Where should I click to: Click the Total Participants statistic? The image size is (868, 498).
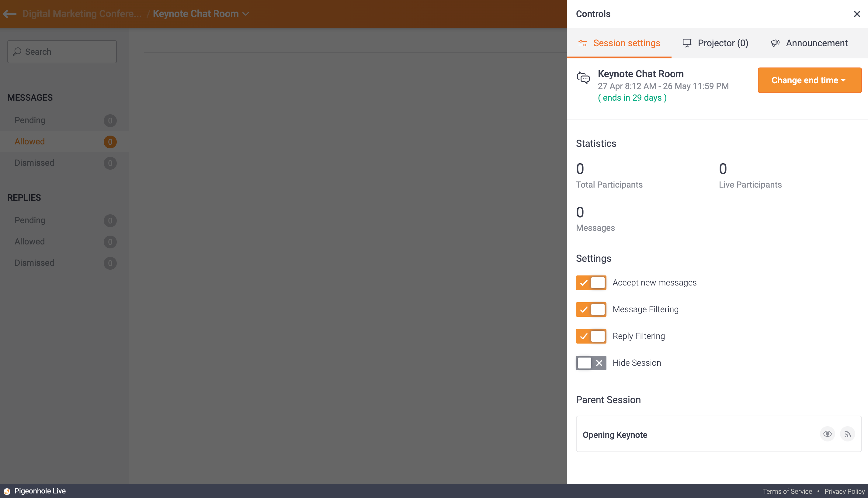[x=609, y=175]
